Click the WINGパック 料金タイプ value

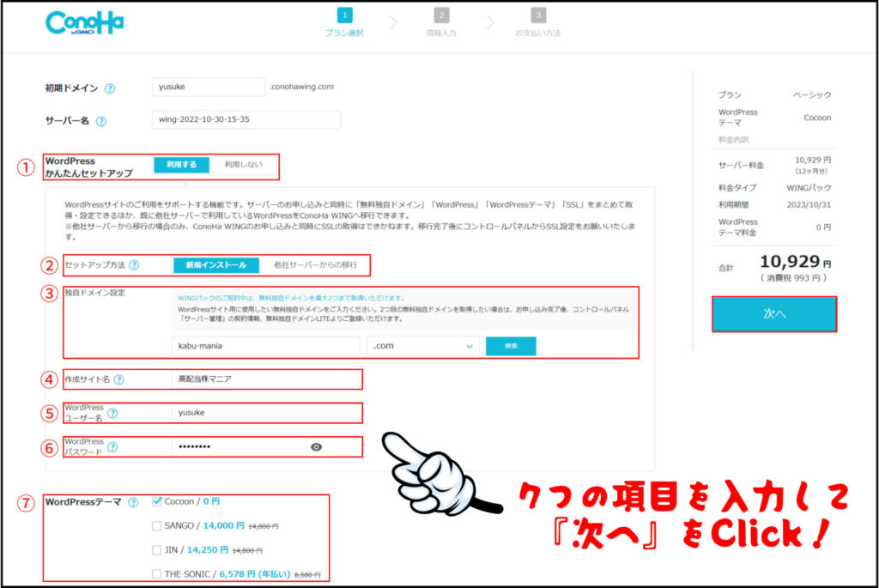(809, 188)
